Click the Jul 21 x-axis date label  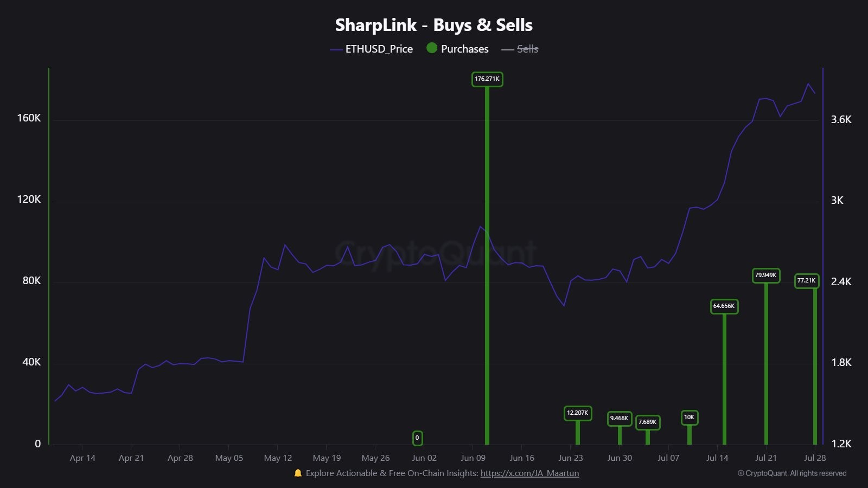[x=765, y=458]
